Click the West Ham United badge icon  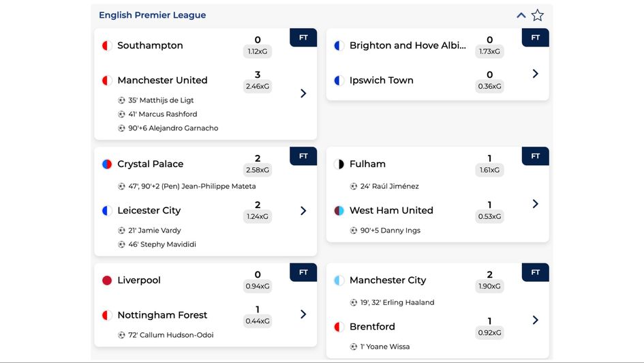(339, 211)
